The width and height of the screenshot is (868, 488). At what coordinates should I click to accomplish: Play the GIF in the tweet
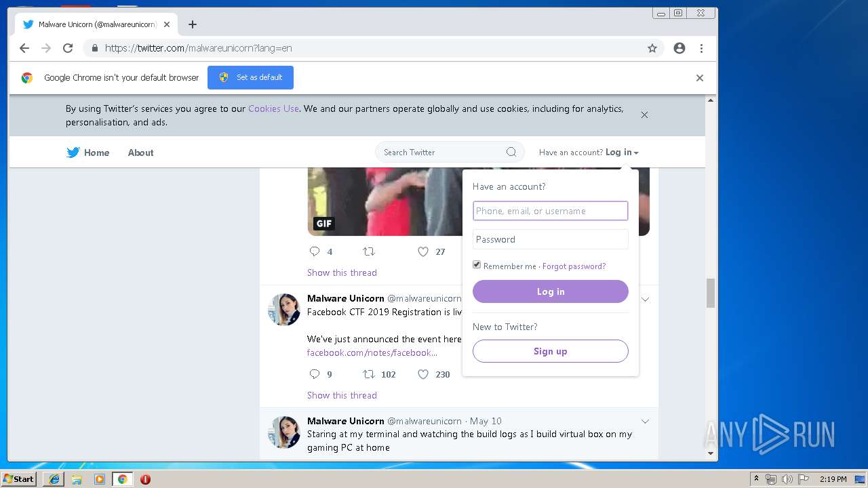click(x=324, y=224)
